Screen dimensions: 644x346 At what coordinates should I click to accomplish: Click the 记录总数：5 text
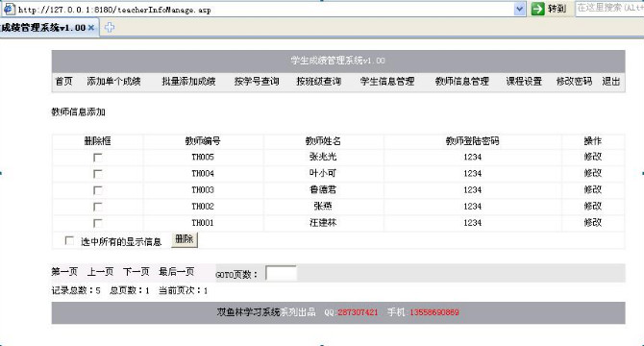click(x=76, y=290)
